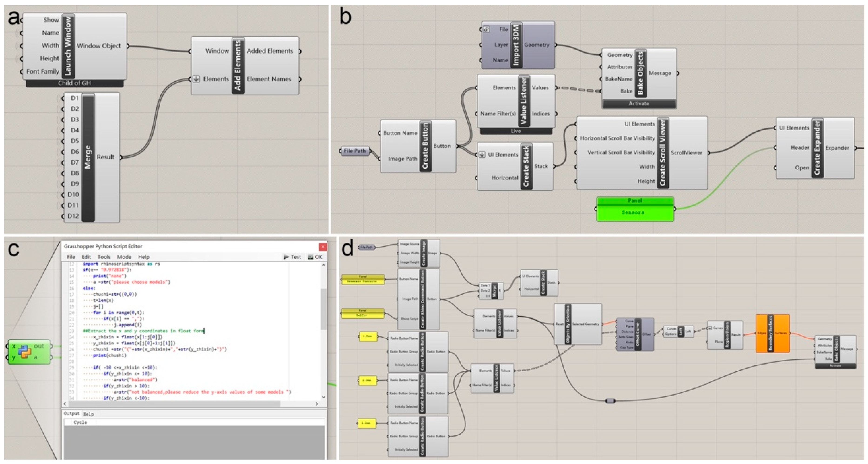Open the Tools menu in script editor

pyautogui.click(x=104, y=257)
